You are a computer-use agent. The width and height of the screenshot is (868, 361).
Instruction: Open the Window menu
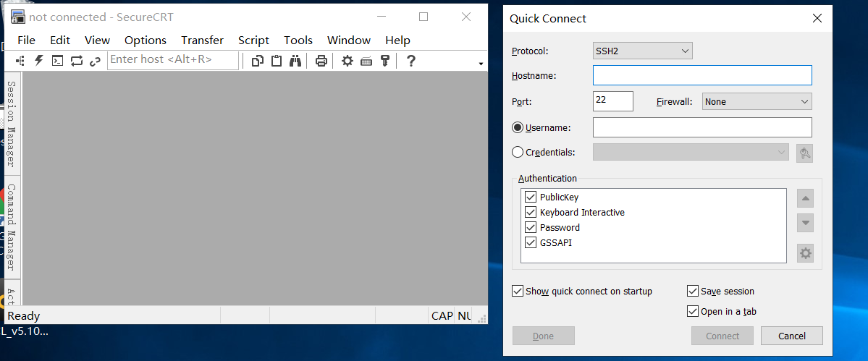pyautogui.click(x=349, y=41)
